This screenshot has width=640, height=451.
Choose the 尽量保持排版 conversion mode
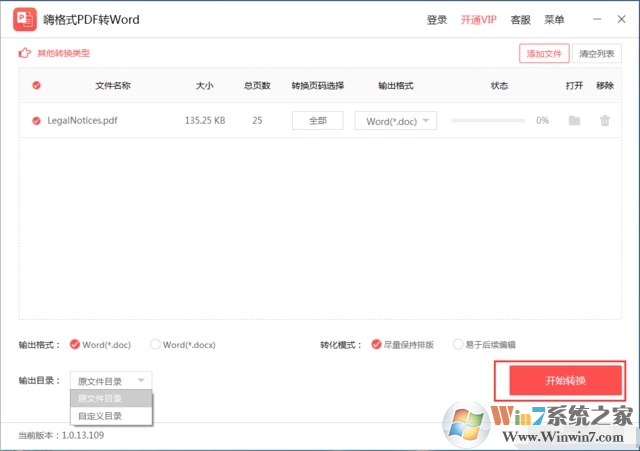[376, 344]
